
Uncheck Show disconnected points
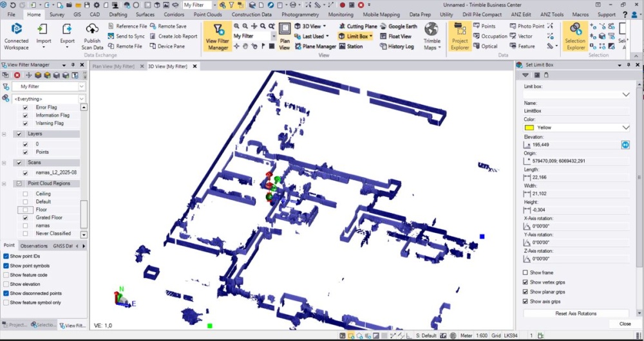pos(6,293)
